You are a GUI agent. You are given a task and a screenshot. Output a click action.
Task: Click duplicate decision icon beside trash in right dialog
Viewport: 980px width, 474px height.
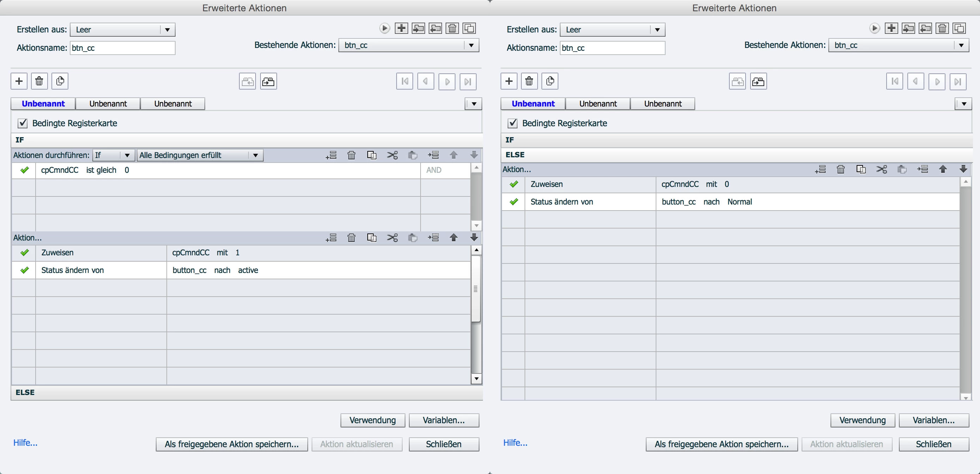tap(550, 81)
